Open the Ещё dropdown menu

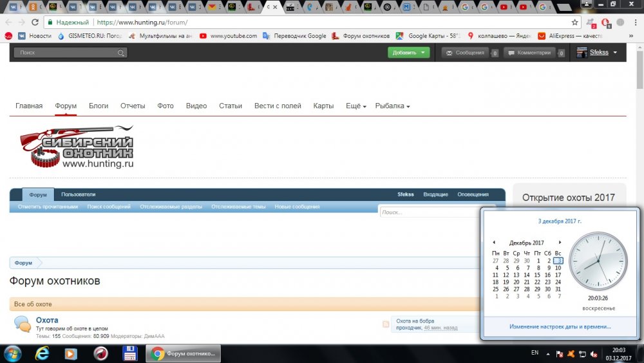[355, 106]
